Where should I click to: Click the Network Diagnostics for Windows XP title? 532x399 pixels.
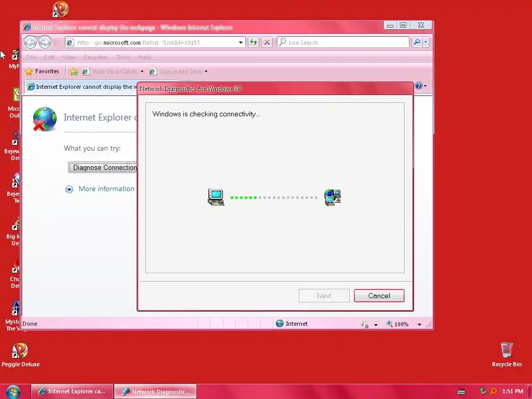coord(190,88)
